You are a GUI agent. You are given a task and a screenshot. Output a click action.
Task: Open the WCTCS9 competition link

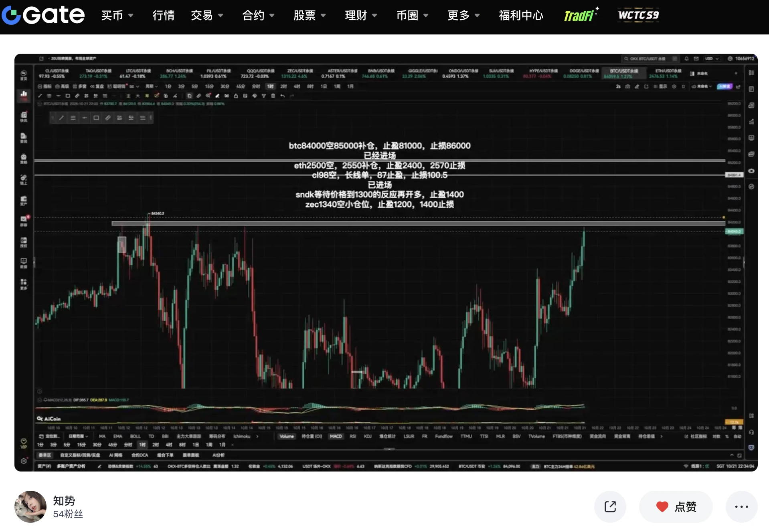[x=638, y=15]
